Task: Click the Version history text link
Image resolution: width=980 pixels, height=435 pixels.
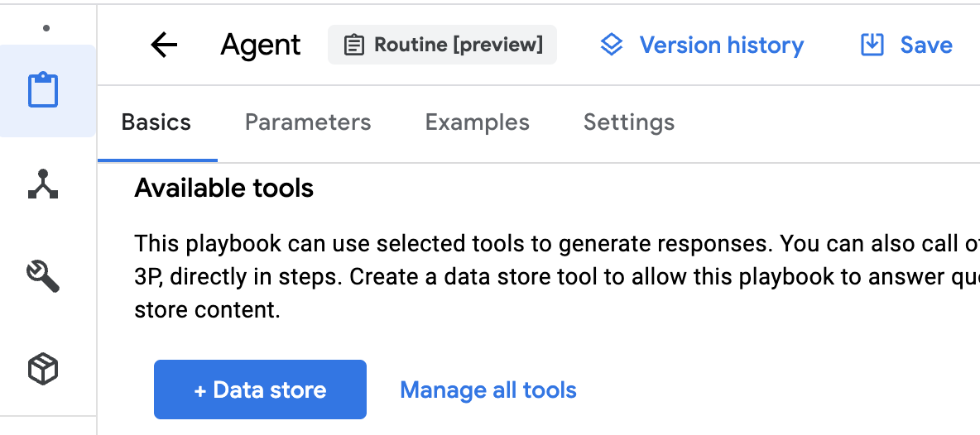Action: click(721, 45)
